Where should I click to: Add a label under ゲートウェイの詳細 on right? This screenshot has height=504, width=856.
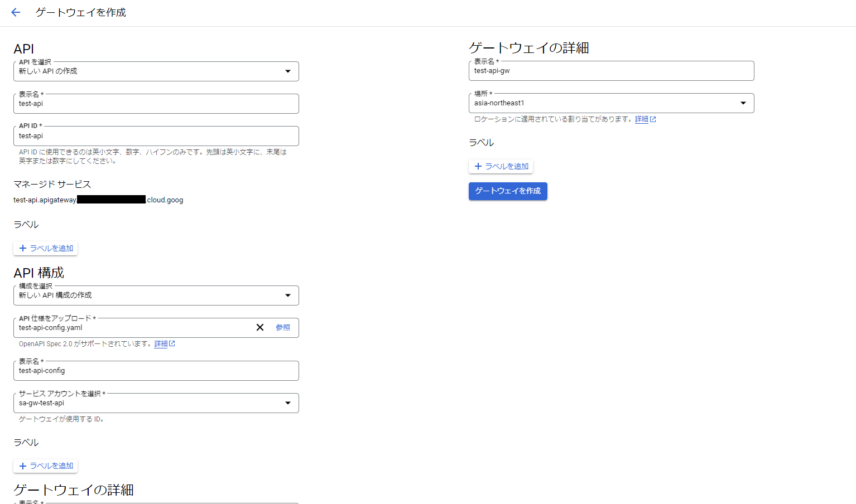pos(501,166)
